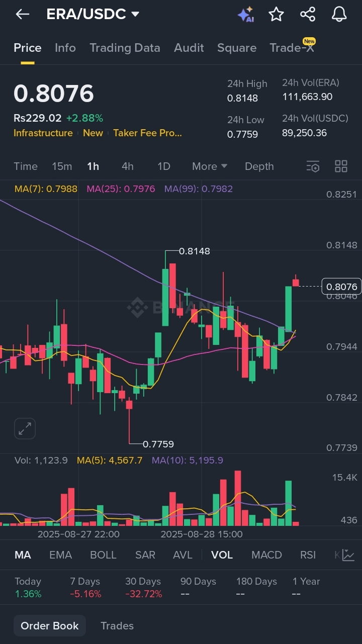Add pair to favorites with star icon
This screenshot has width=362, height=644.
click(x=276, y=14)
